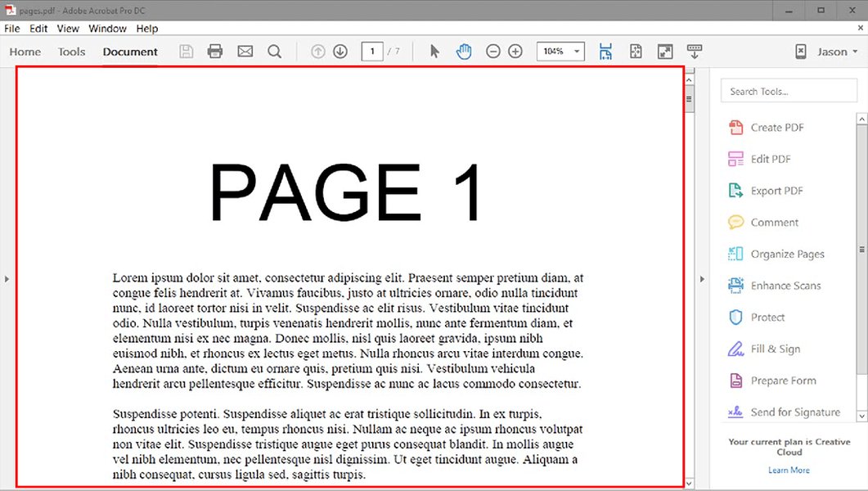The height and width of the screenshot is (491, 868).
Task: Click the Save file icon
Action: click(x=186, y=52)
